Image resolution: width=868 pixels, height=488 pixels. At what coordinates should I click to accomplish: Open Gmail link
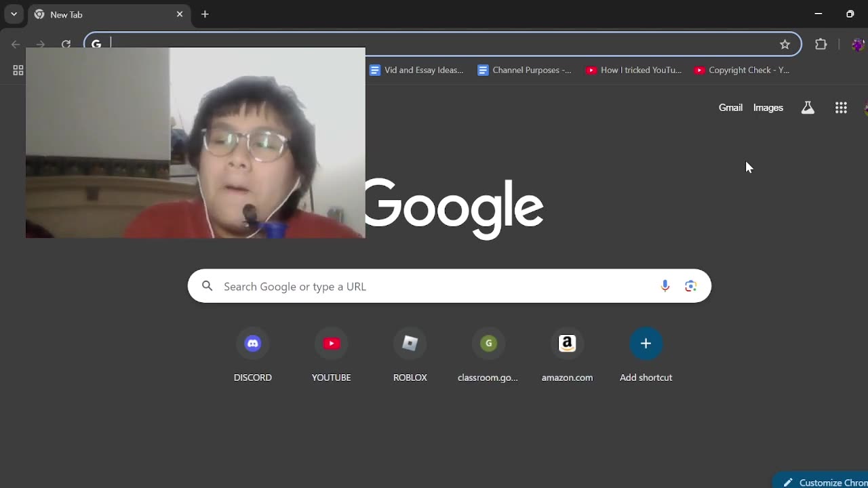(730, 108)
